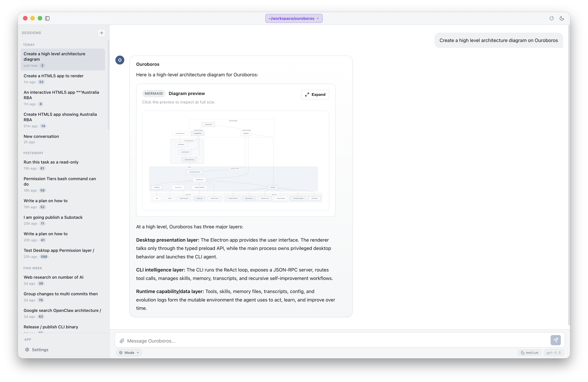Change the medium reasoning effort selector
Screen dimensions: 588x382
tap(530, 353)
